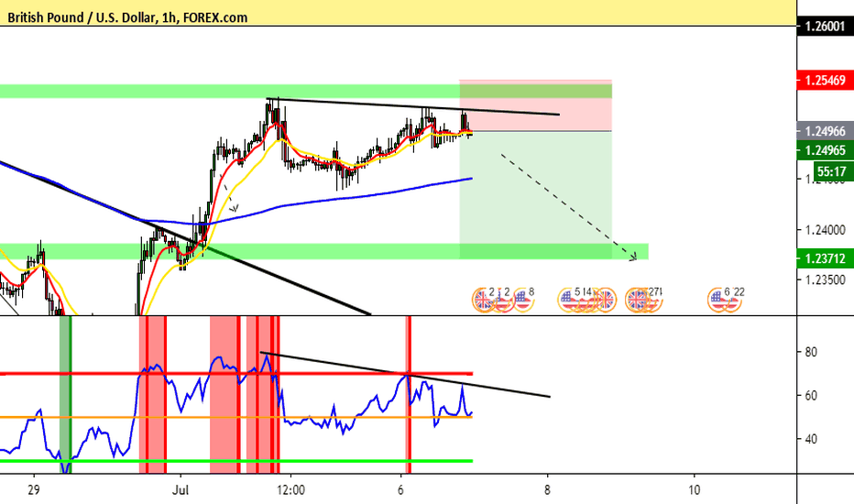
Task: Click the 55:17 bar countdown label
Action: coord(831,172)
